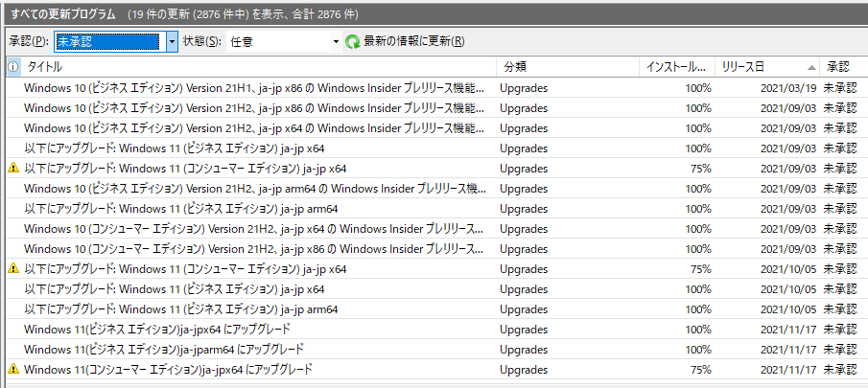Image resolution: width=868 pixels, height=388 pixels.
Task: Select Windows 10 consumer 21H2 ja-jp x64 row
Action: [x=437, y=228]
